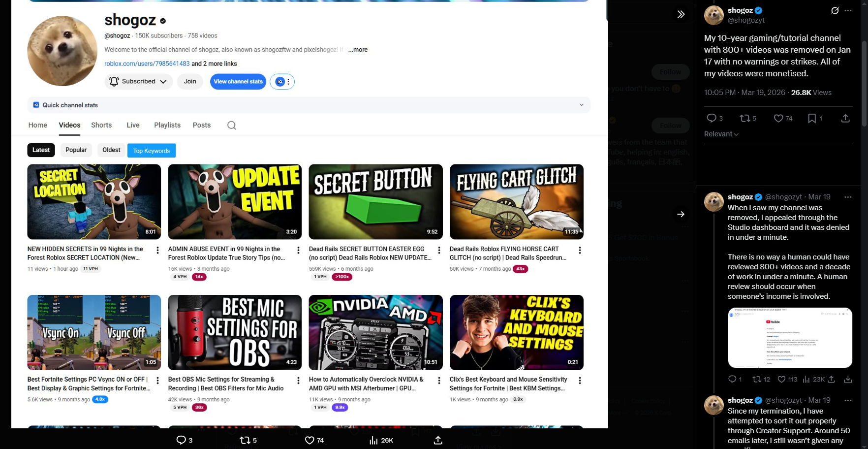
Task: Go to the next image with the arrow
Action: point(681,214)
